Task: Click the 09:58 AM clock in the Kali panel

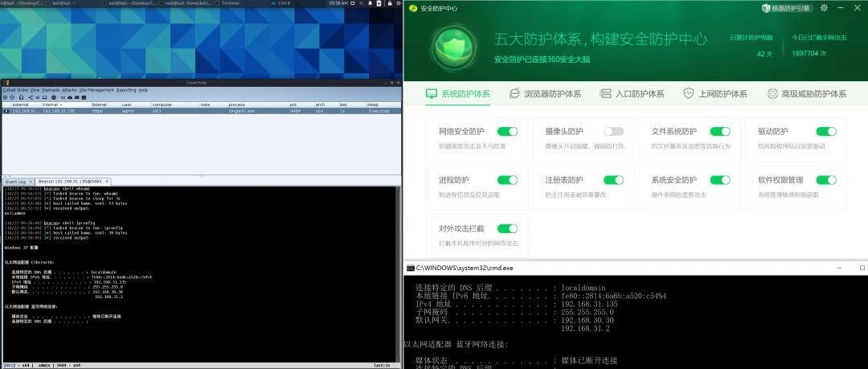Action: tap(338, 3)
